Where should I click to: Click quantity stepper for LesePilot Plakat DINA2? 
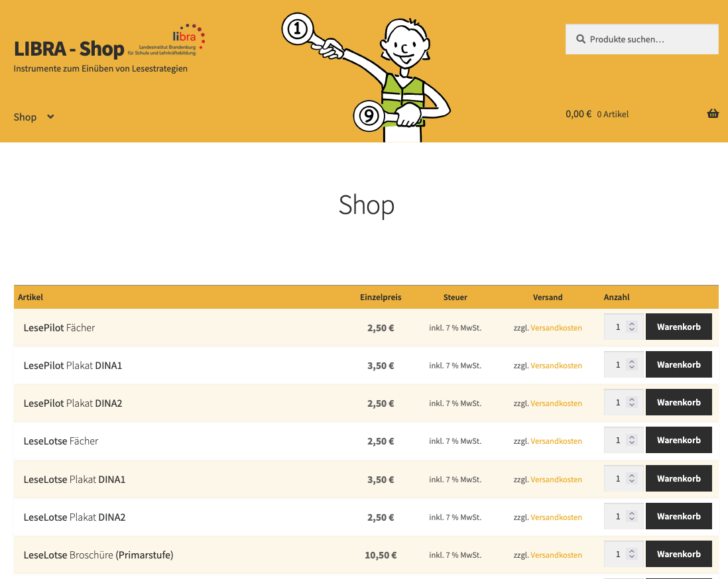pyautogui.click(x=632, y=402)
